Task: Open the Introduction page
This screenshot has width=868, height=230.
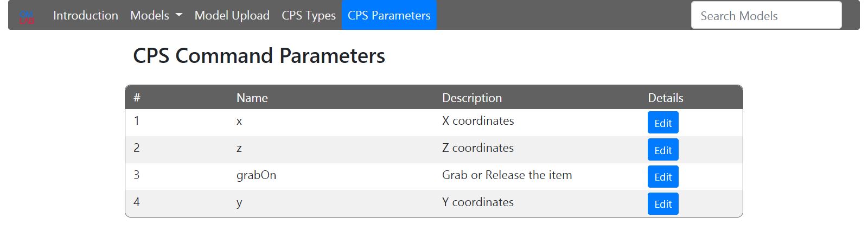Action: (86, 15)
